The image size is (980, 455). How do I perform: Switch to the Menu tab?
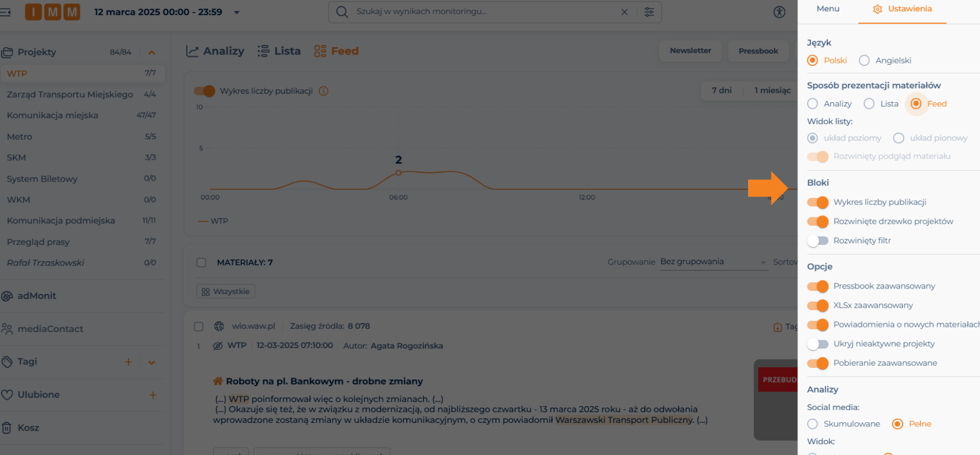827,9
